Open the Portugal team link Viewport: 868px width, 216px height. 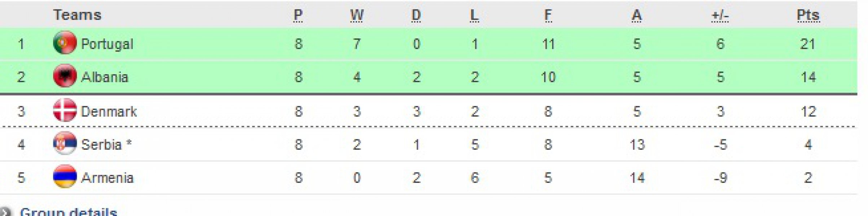click(x=107, y=44)
